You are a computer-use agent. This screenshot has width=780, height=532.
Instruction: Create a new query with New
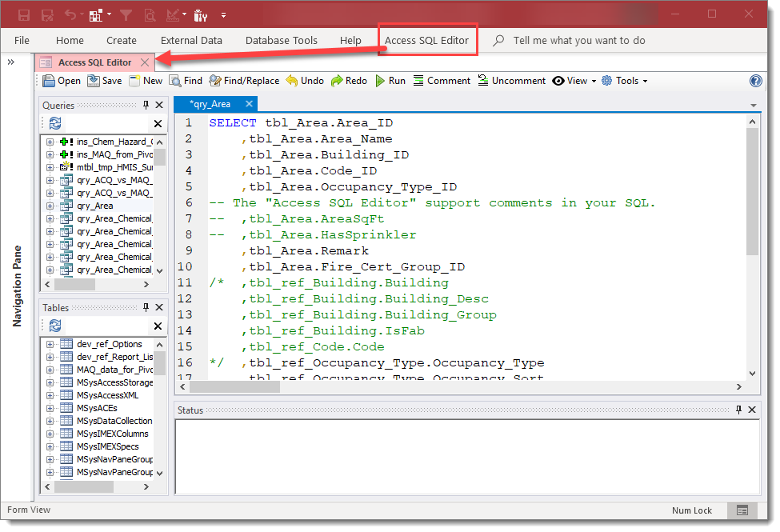click(146, 81)
